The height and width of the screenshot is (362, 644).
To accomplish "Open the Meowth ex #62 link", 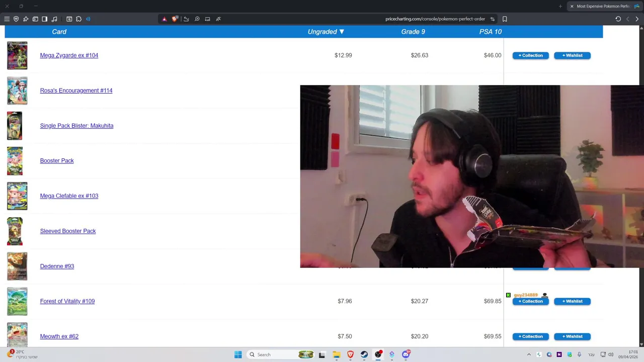I will [59, 336].
